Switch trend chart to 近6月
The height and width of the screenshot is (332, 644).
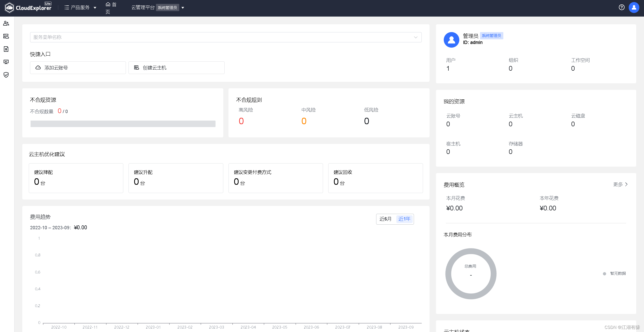click(385, 219)
